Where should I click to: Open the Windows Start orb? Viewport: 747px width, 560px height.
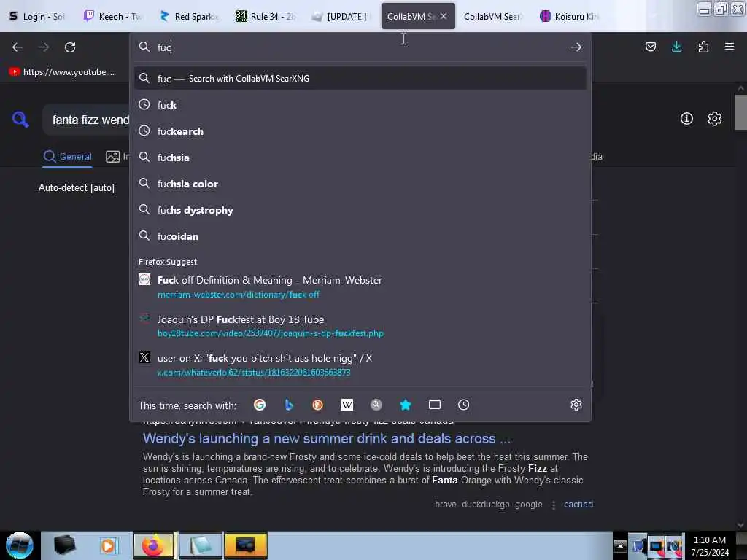pyautogui.click(x=20, y=545)
